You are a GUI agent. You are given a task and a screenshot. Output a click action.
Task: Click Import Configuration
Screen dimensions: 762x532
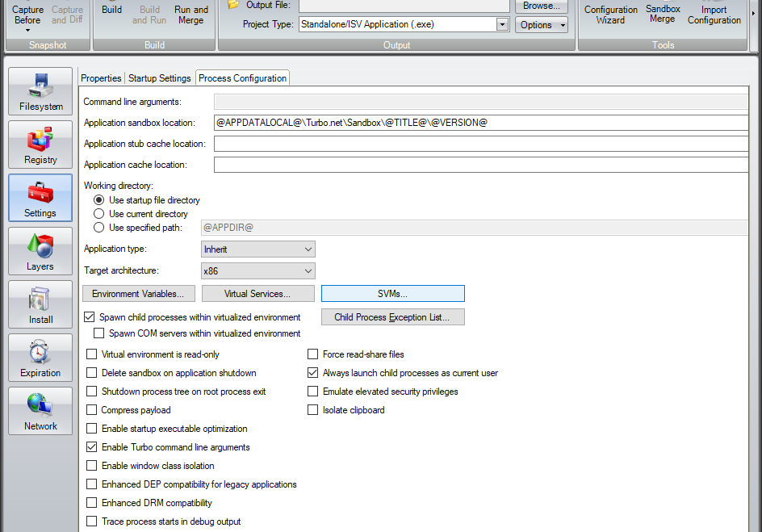click(714, 15)
